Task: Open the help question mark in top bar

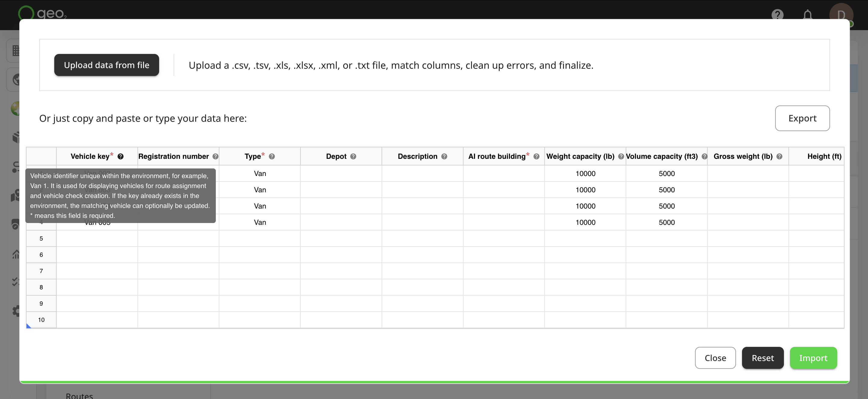Action: click(777, 15)
